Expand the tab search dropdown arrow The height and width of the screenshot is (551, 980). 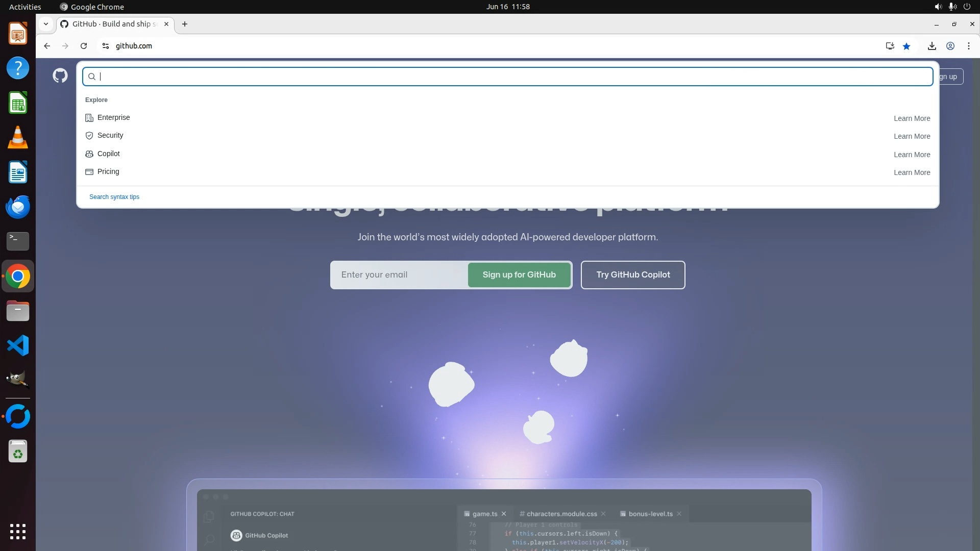tap(46, 24)
